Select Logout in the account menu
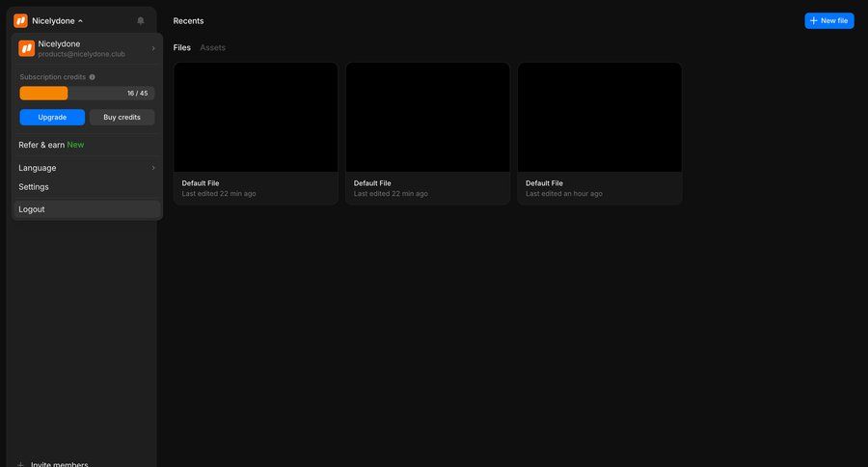Screen dimensions: 868x467 [x=87, y=209]
